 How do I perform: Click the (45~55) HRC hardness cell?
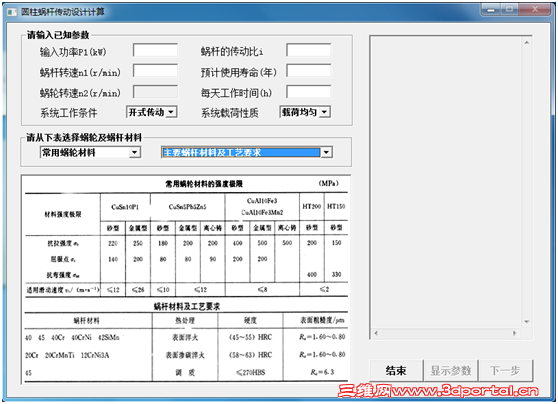[x=251, y=337]
